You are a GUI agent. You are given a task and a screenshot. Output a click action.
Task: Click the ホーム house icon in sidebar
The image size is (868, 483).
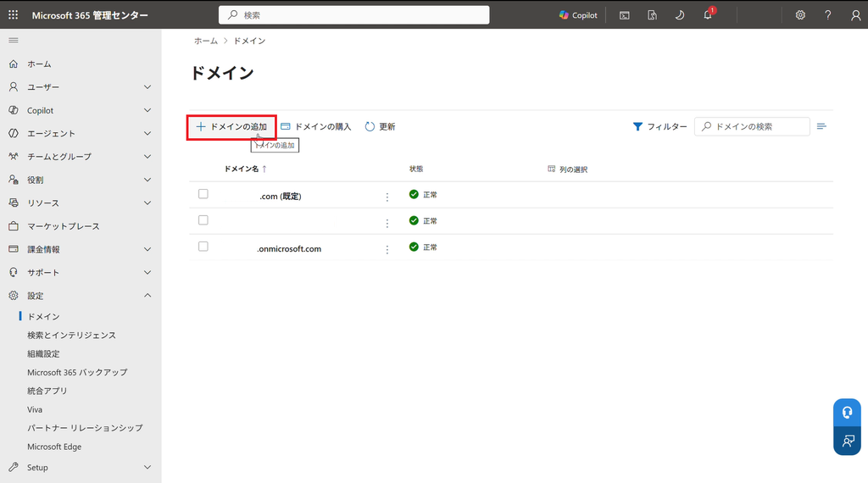click(x=14, y=64)
